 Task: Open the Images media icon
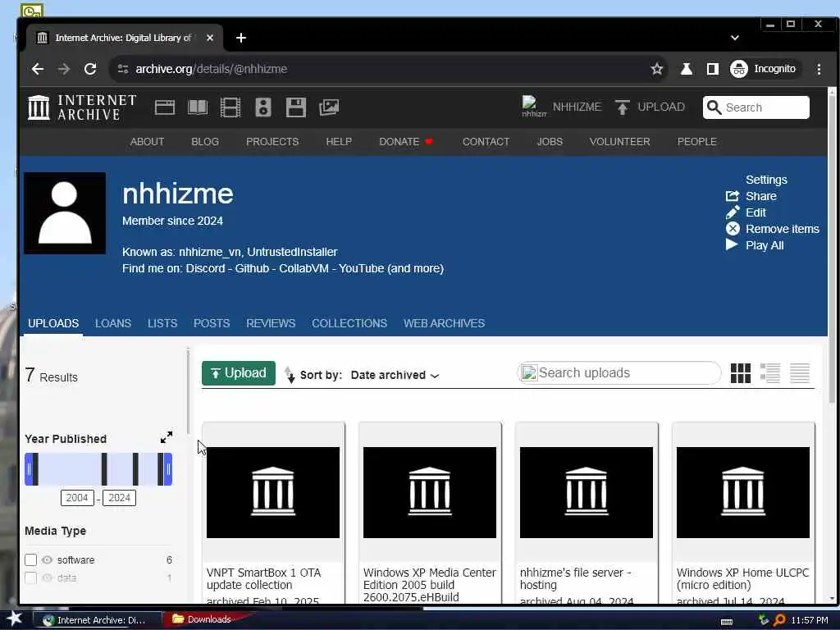329,107
